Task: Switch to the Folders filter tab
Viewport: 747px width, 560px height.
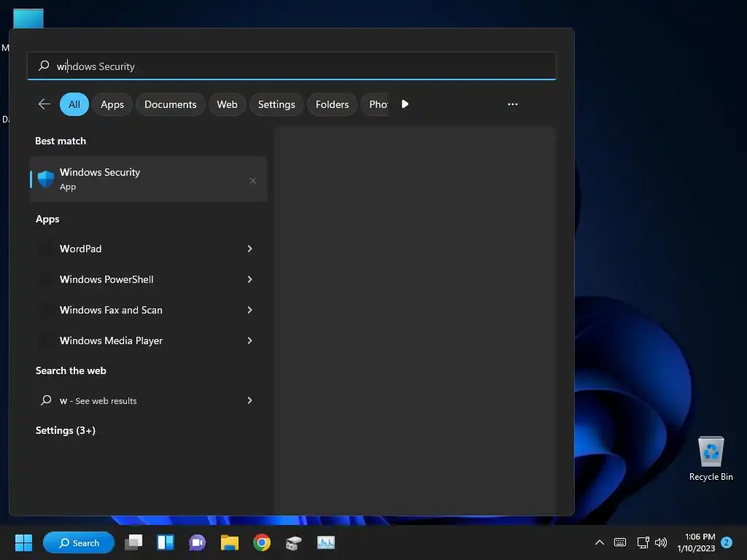Action: point(332,104)
